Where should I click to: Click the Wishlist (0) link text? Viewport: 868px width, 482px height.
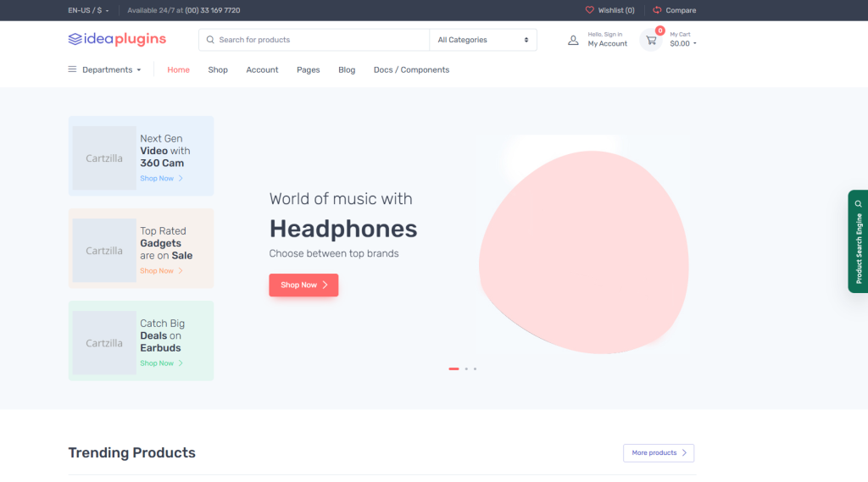pos(616,10)
